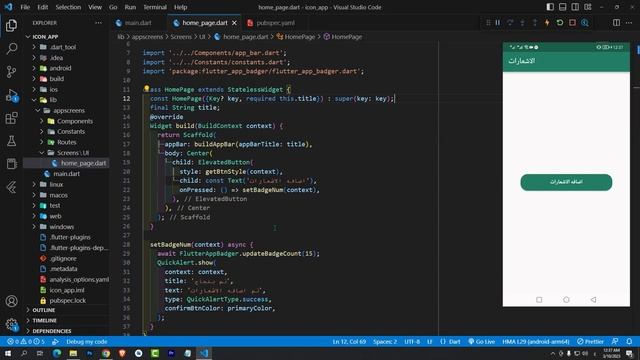
Task: Open Customize Layout icon
Action: [588, 7]
